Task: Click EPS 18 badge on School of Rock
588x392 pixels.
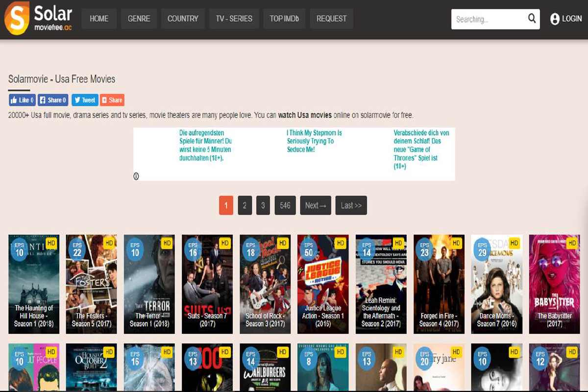Action: (x=251, y=249)
